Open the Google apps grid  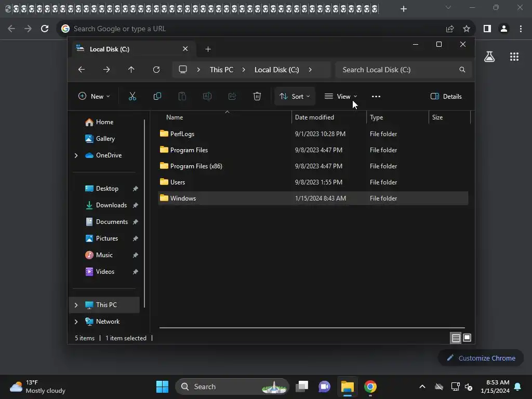coord(514,57)
